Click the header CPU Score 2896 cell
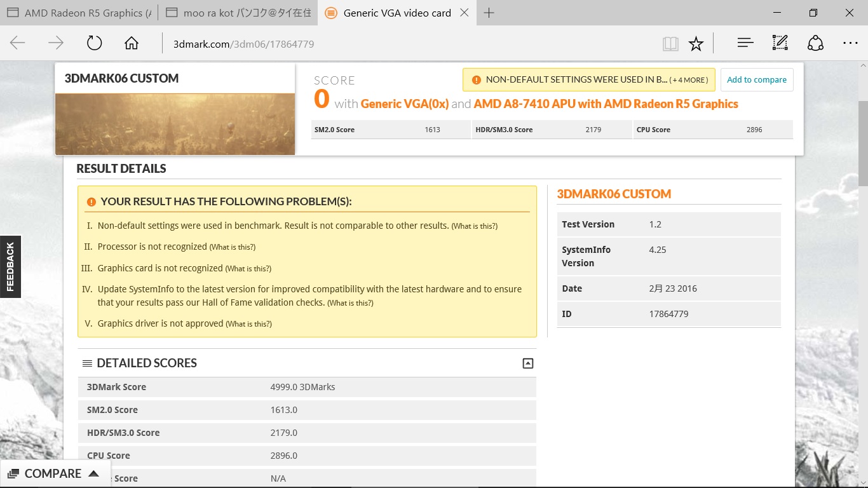Screen dimensions: 868x488 pos(713,130)
